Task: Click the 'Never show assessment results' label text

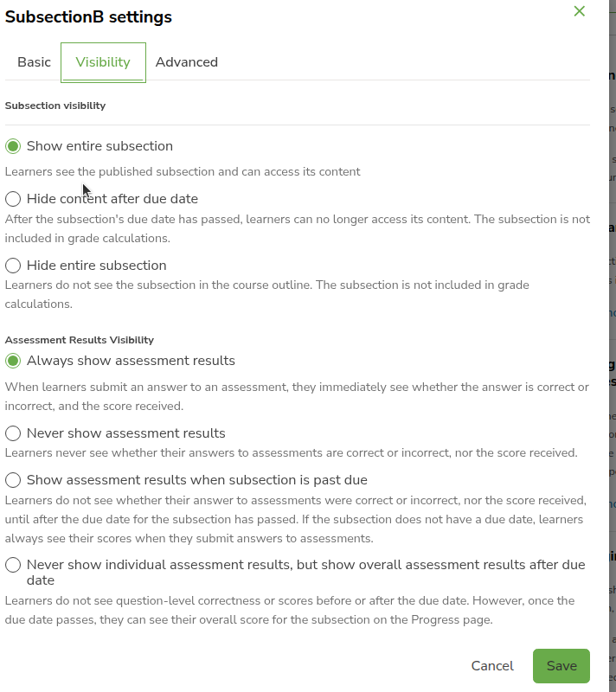Action: (125, 433)
